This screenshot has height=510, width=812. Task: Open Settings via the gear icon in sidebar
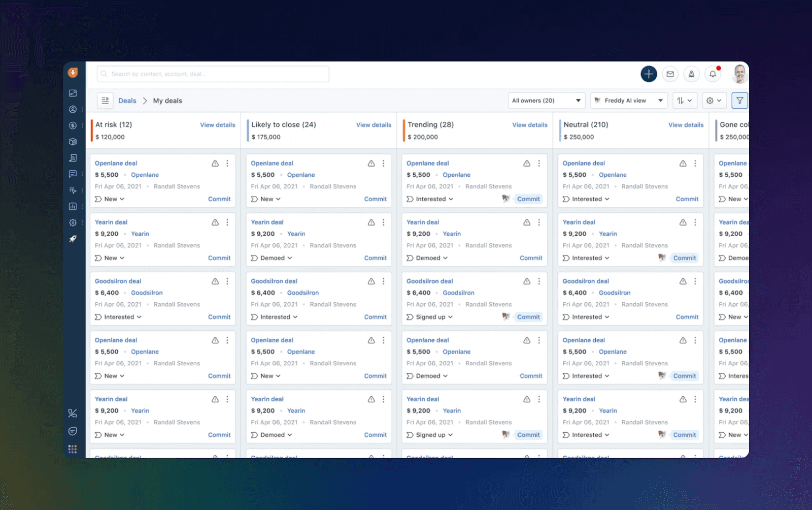[73, 222]
